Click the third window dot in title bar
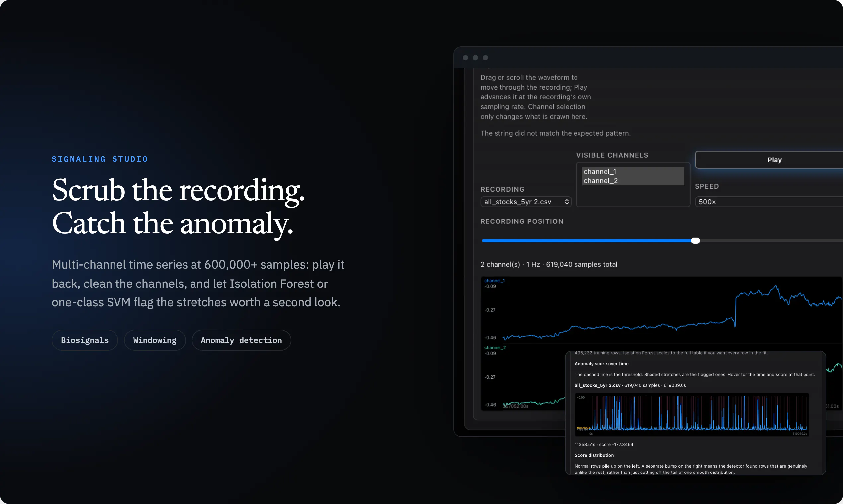Screen dimensions: 843x504 485,58
